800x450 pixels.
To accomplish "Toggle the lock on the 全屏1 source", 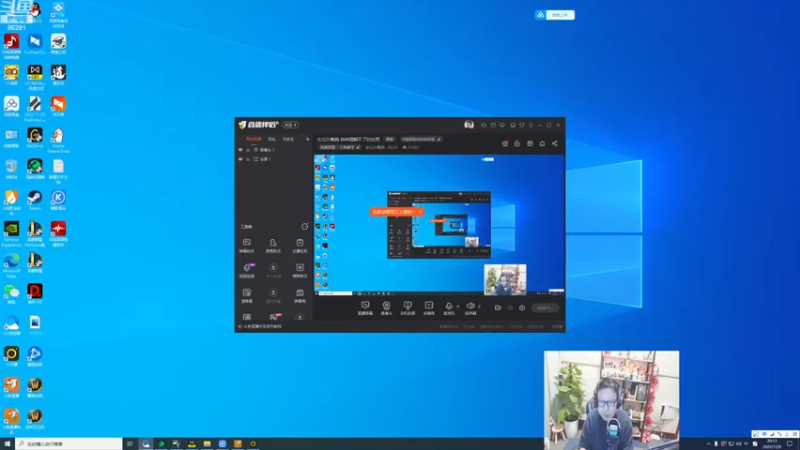I will tap(248, 159).
